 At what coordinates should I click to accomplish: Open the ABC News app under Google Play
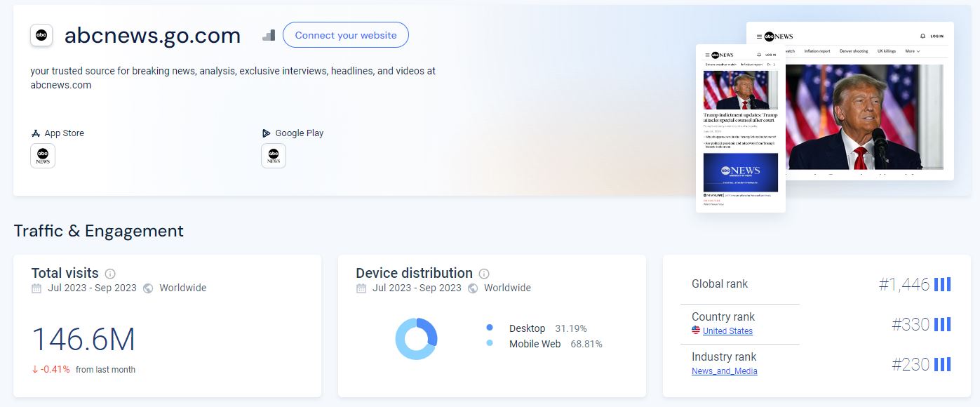tap(274, 156)
